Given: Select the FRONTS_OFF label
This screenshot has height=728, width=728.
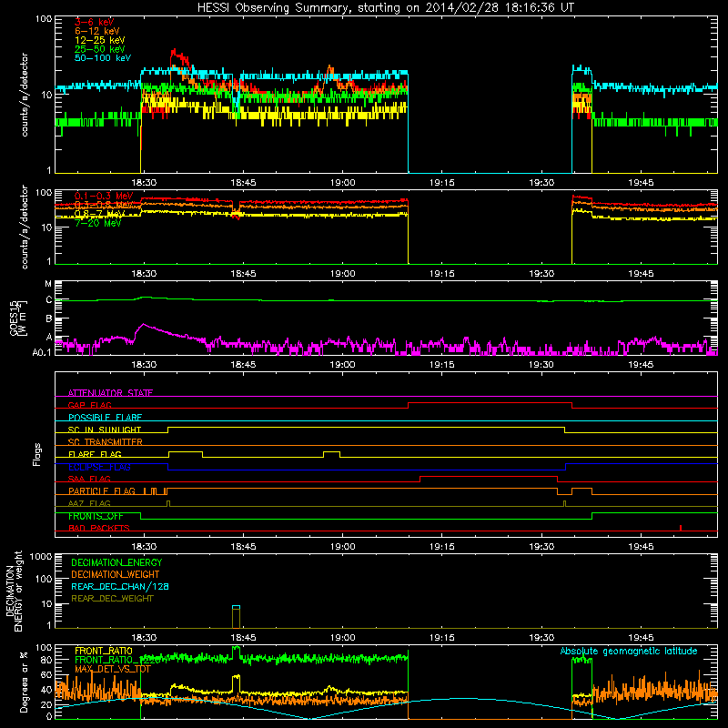Looking at the screenshot, I should click(96, 516).
